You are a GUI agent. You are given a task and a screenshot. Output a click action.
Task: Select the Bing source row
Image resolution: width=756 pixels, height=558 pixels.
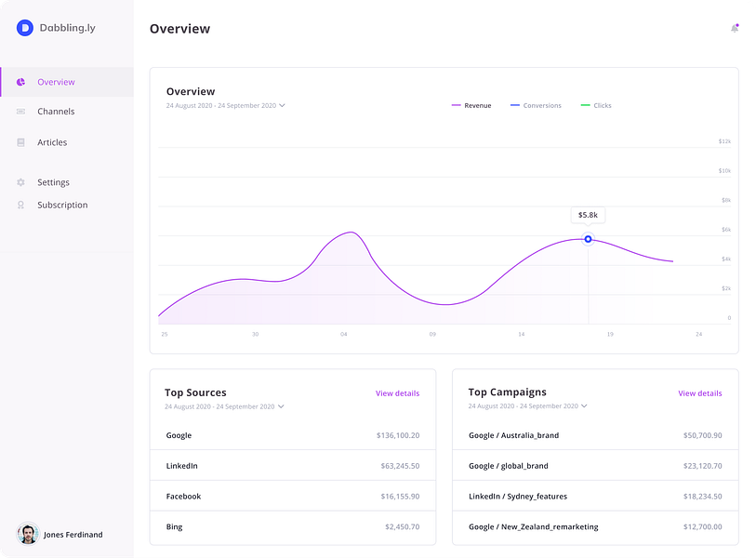point(293,526)
